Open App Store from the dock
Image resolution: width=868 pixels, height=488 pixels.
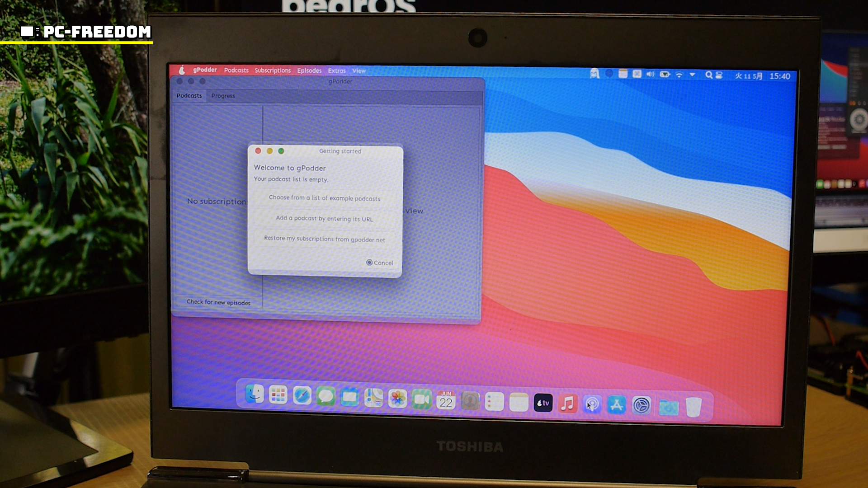pos(617,405)
